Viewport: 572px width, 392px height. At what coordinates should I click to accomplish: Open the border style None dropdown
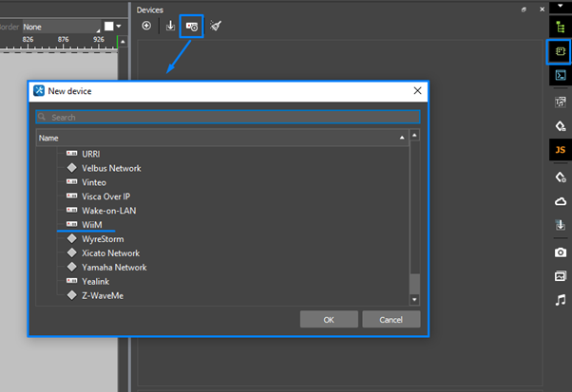pyautogui.click(x=59, y=27)
